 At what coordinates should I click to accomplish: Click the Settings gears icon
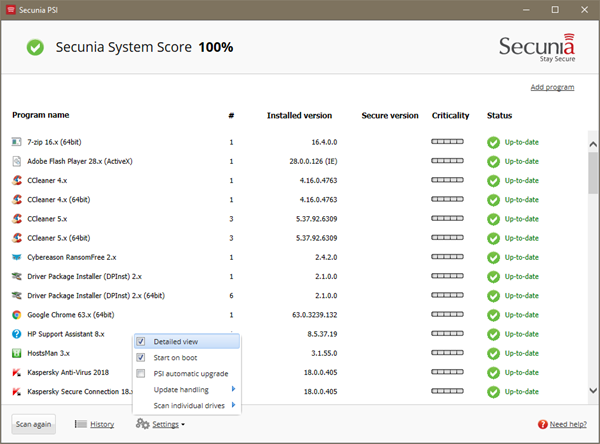coord(142,424)
